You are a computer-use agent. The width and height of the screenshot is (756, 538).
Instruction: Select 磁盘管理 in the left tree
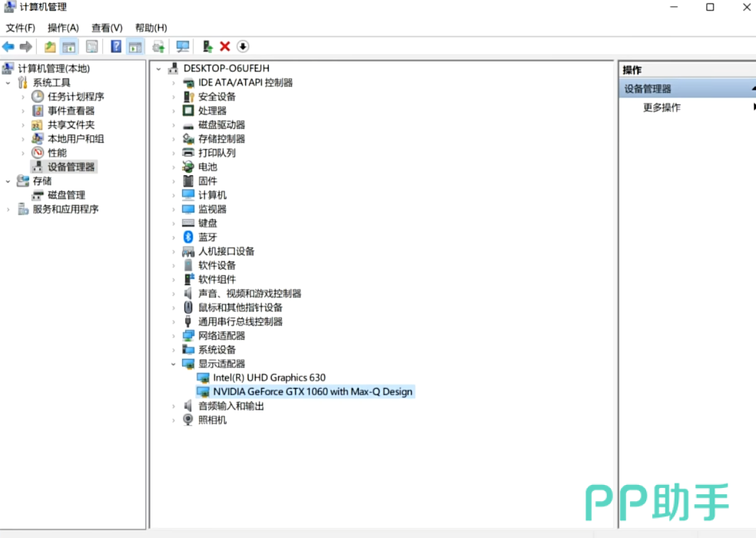pos(66,195)
